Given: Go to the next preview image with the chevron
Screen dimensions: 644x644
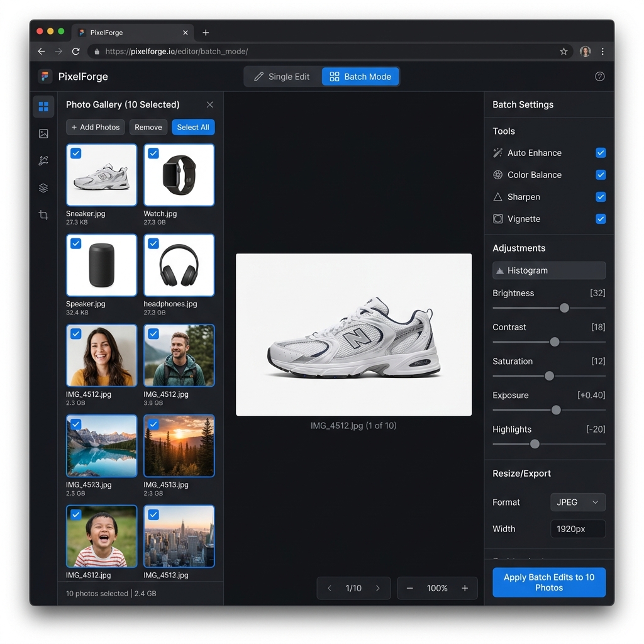Looking at the screenshot, I should [x=378, y=588].
